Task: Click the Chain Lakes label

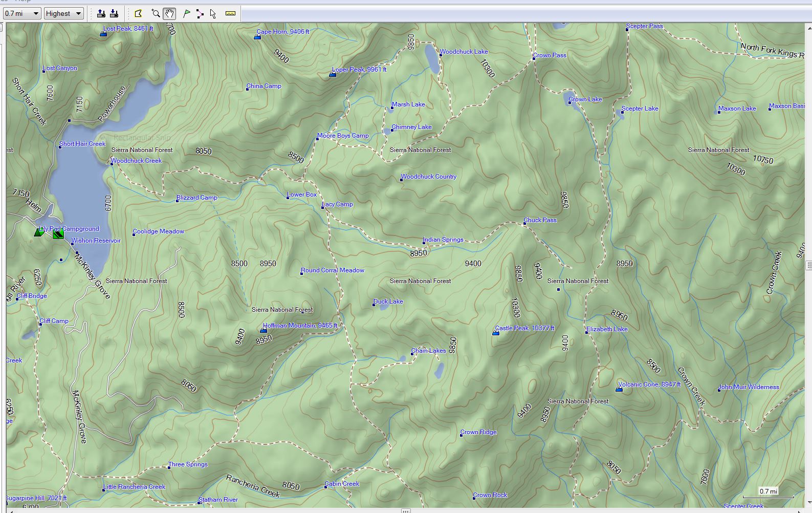Action: 429,351
